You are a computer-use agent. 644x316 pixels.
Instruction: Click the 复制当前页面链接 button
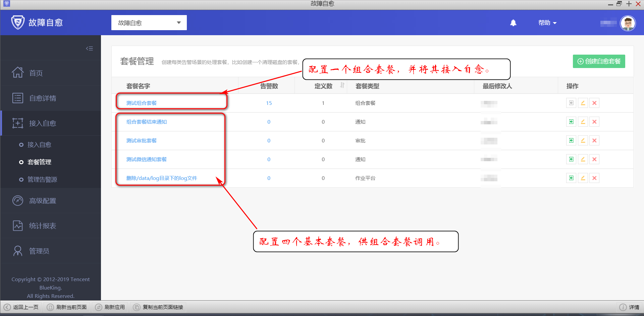(158, 307)
